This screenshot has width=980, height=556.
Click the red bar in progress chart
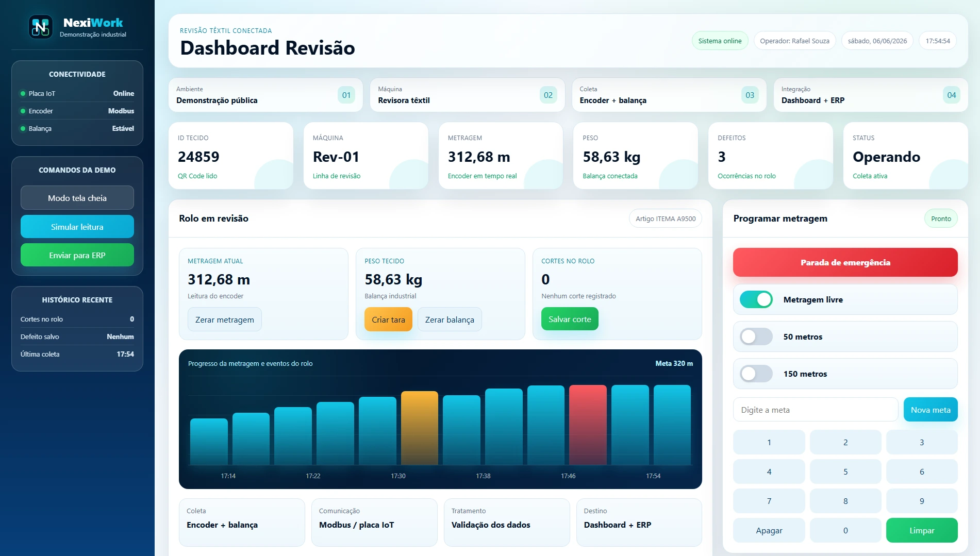pyautogui.click(x=588, y=425)
